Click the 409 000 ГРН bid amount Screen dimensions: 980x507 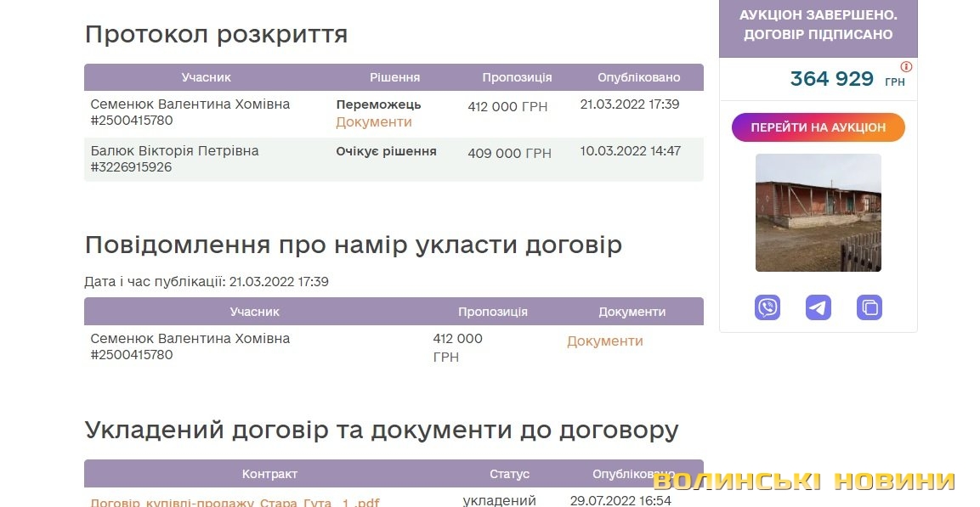509,154
